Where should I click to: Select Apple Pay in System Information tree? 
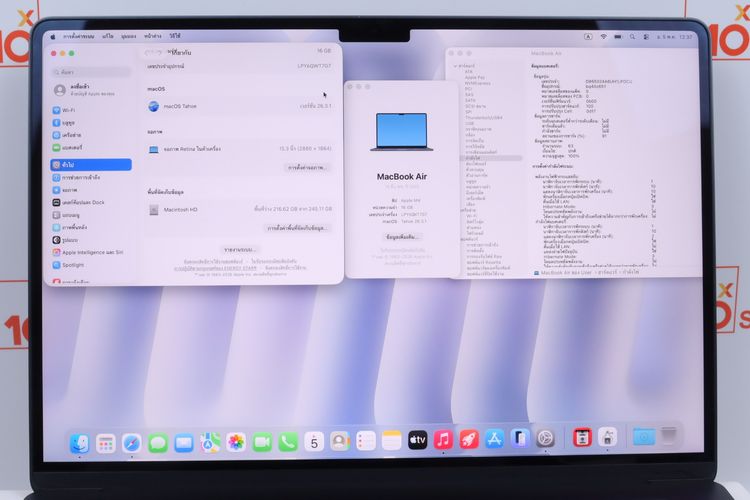tap(474, 78)
